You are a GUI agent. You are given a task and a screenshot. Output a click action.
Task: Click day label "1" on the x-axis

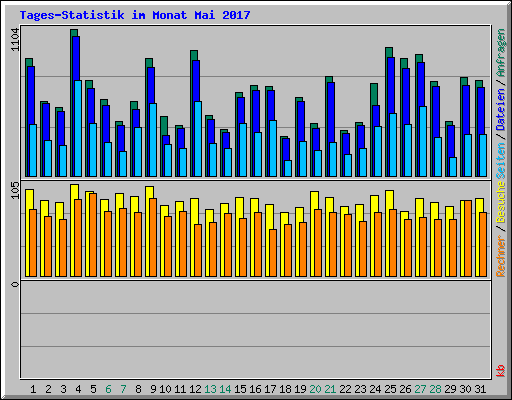33,389
